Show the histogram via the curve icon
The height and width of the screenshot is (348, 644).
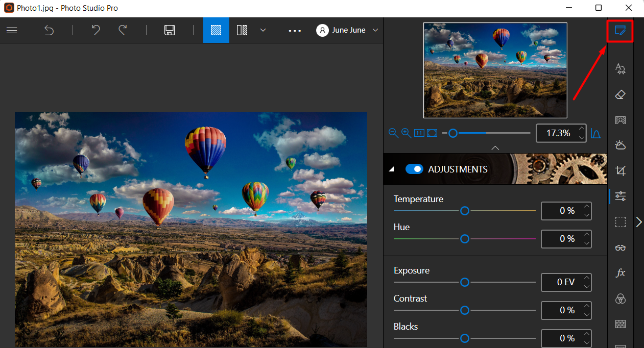click(x=595, y=134)
